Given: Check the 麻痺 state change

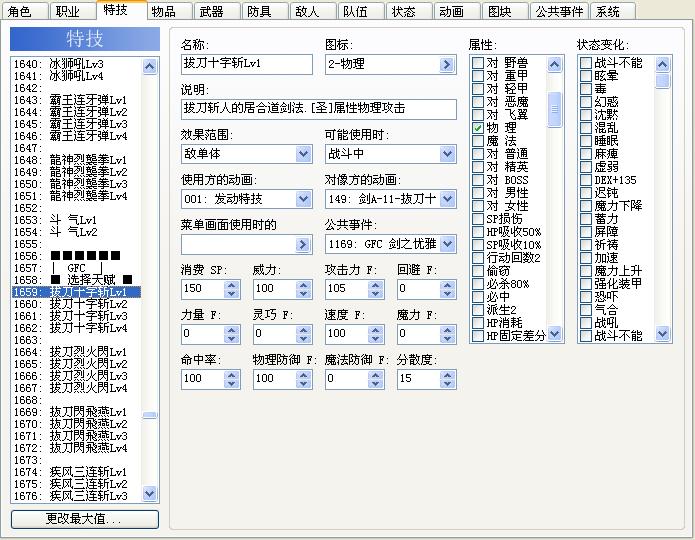Looking at the screenshot, I should click(x=586, y=154).
